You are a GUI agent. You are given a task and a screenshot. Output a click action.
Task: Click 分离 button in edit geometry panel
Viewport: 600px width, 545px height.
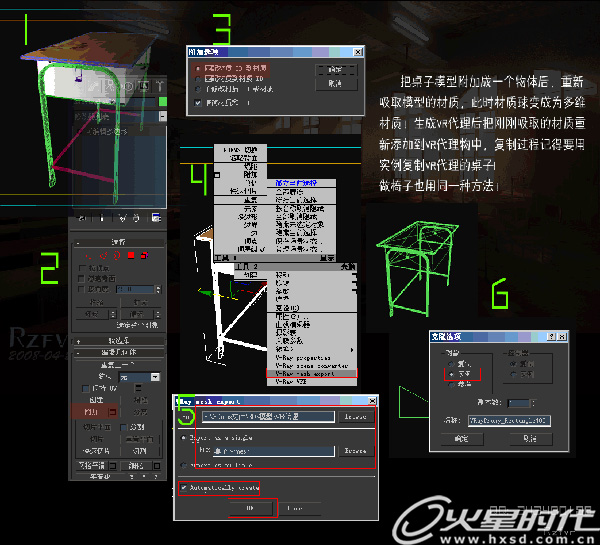[x=140, y=412]
